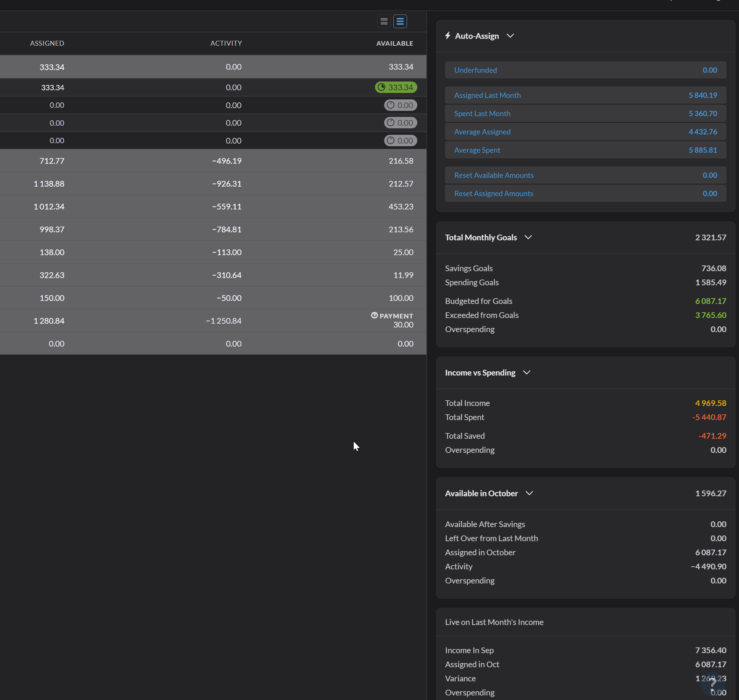Switch to the compact inspector view icon
This screenshot has width=739, height=700.
384,21
